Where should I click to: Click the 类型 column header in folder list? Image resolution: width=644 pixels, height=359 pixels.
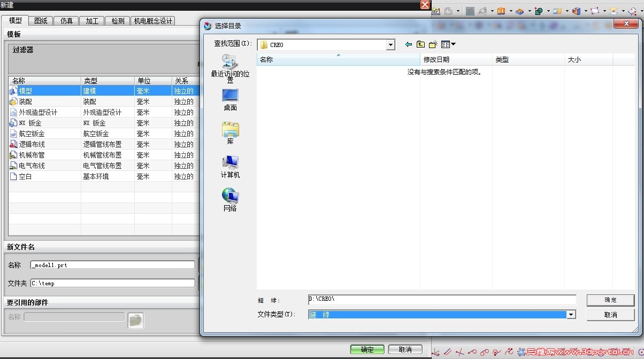click(528, 59)
